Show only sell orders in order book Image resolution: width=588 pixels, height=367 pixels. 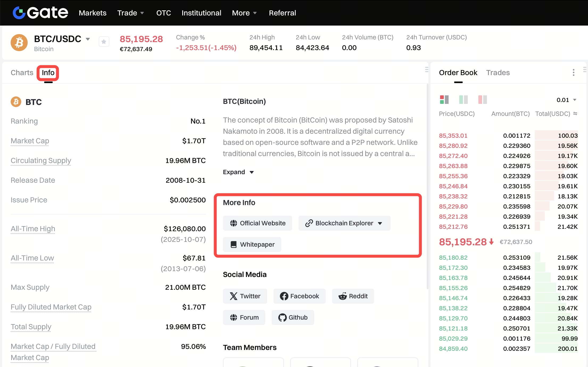click(x=482, y=100)
